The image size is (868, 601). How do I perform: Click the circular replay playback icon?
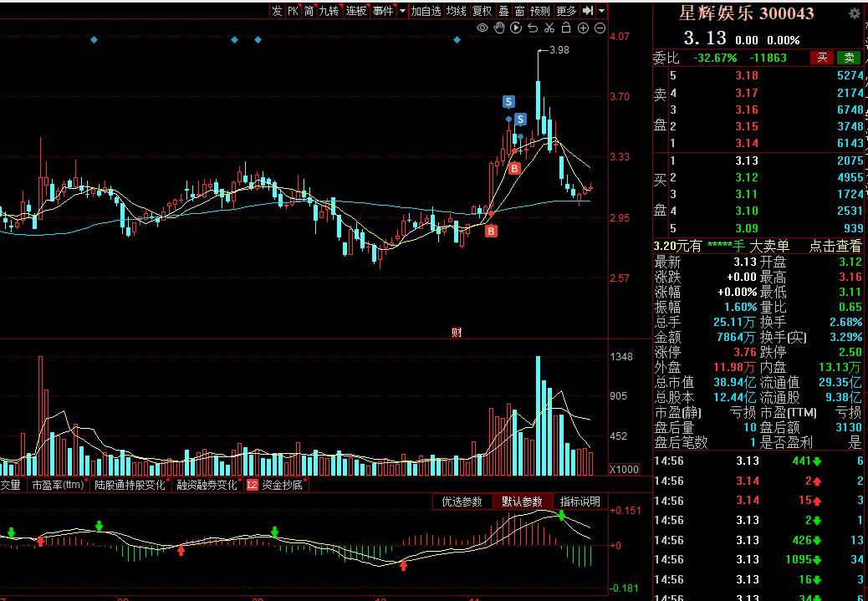point(516,28)
